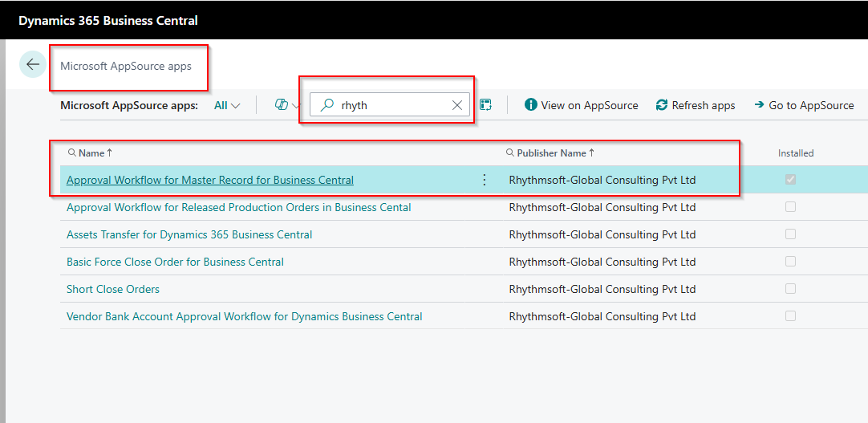This screenshot has width=868, height=423.
Task: Click the search field containing rhyth
Action: (x=390, y=104)
